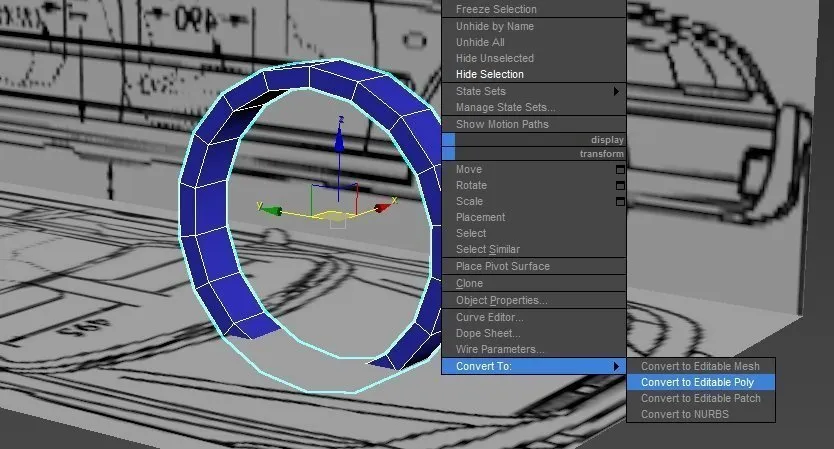
Task: Pick Convert to NURBS from the submenu
Action: pyautogui.click(x=684, y=414)
